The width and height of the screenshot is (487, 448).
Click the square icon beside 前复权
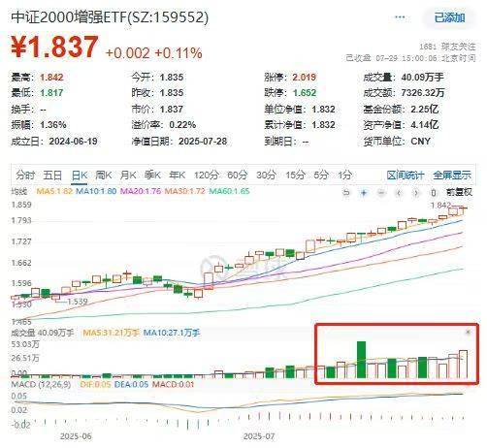(434, 193)
